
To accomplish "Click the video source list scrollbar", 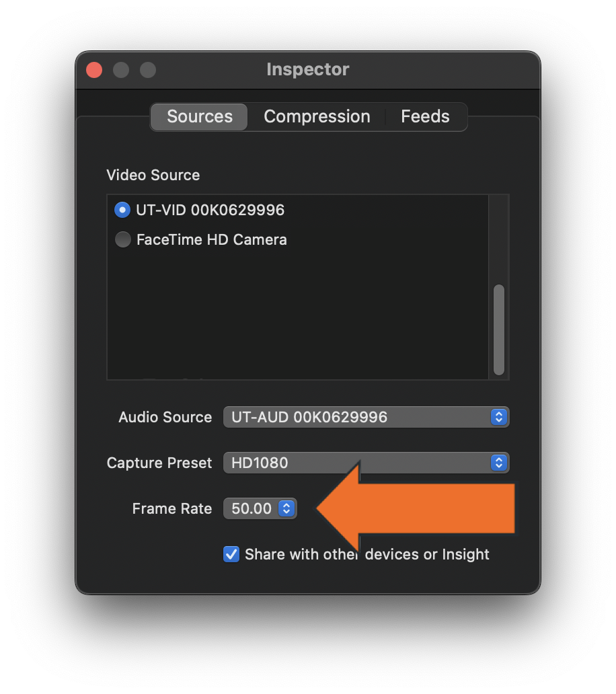I will click(499, 330).
